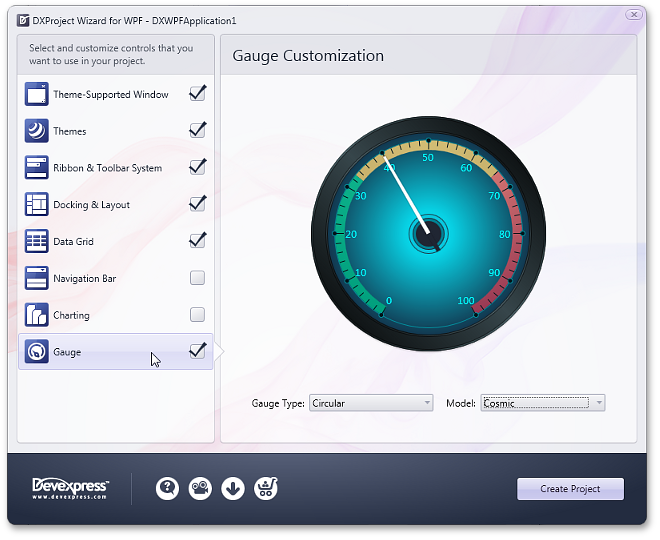The height and width of the screenshot is (540, 660).
Task: Click the Data Grid icon
Action: 37,241
